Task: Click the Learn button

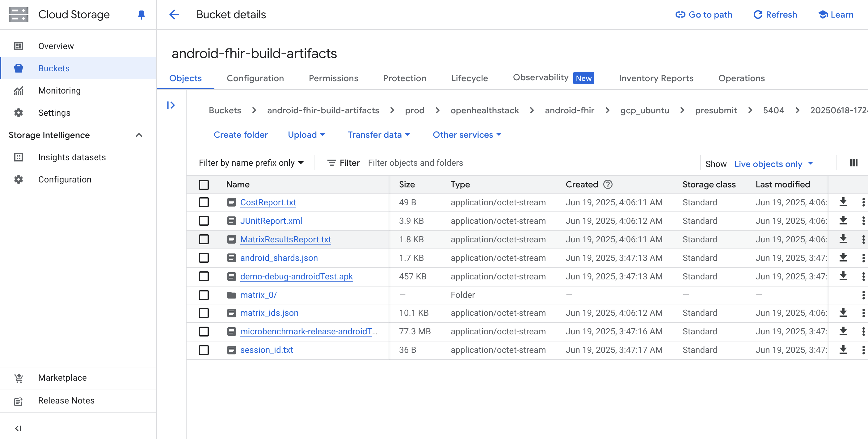Action: tap(836, 15)
